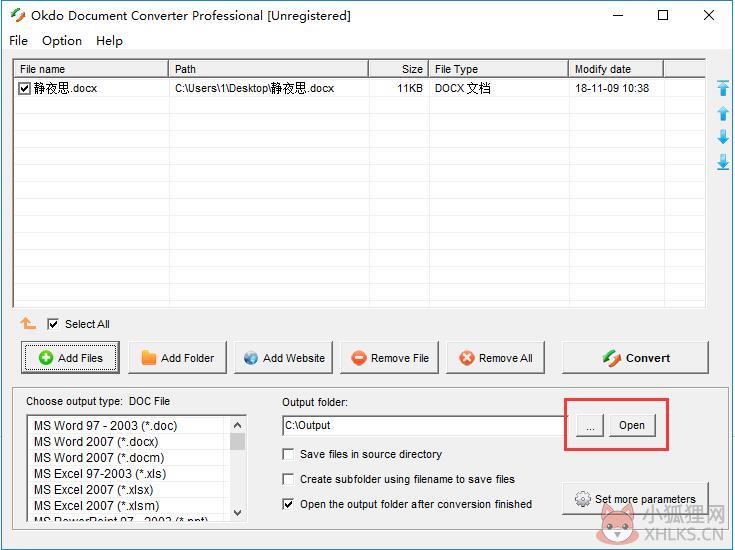Screen dimensions: 735x550
Task: Move selected file to bottom of list
Action: (x=723, y=162)
